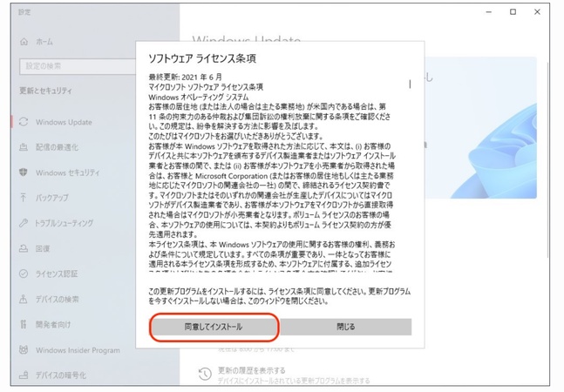Open the バックアップ page
The height and width of the screenshot is (392, 564).
pyautogui.click(x=51, y=198)
